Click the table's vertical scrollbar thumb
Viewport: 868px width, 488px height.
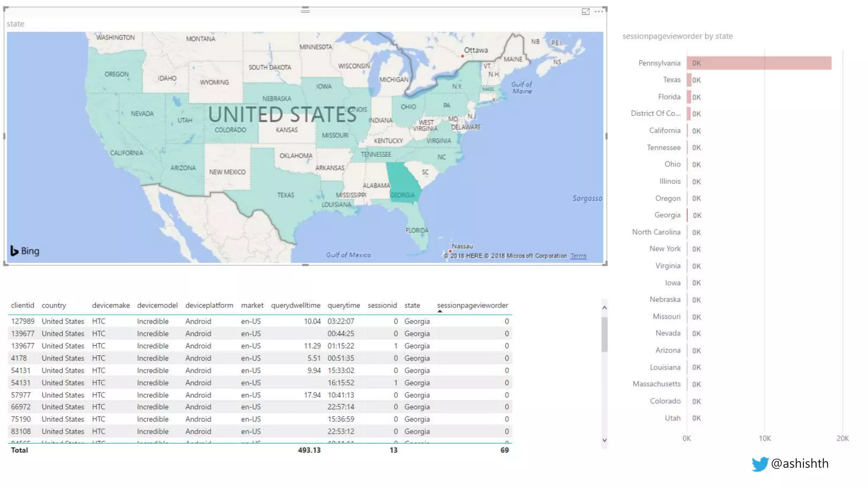click(604, 335)
